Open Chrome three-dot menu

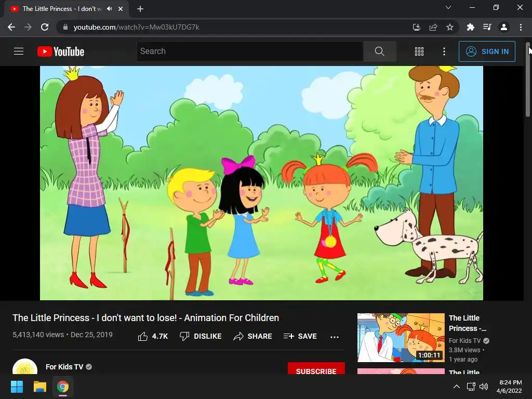tap(521, 27)
